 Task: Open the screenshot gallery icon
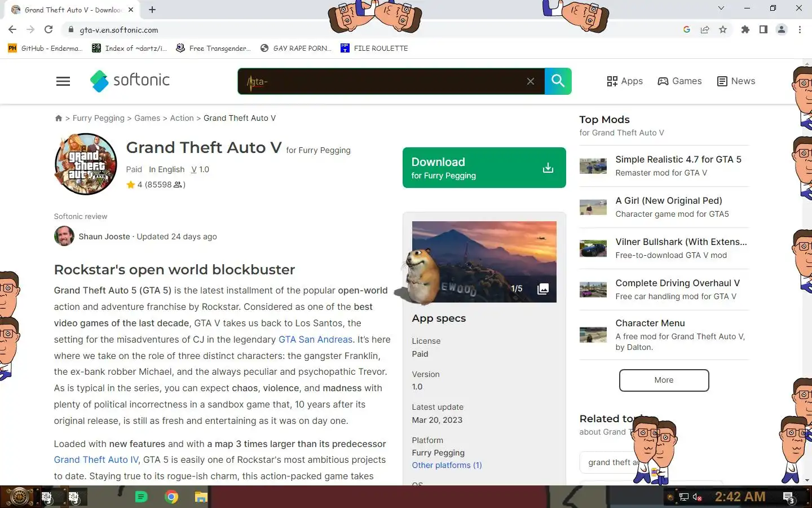543,289
